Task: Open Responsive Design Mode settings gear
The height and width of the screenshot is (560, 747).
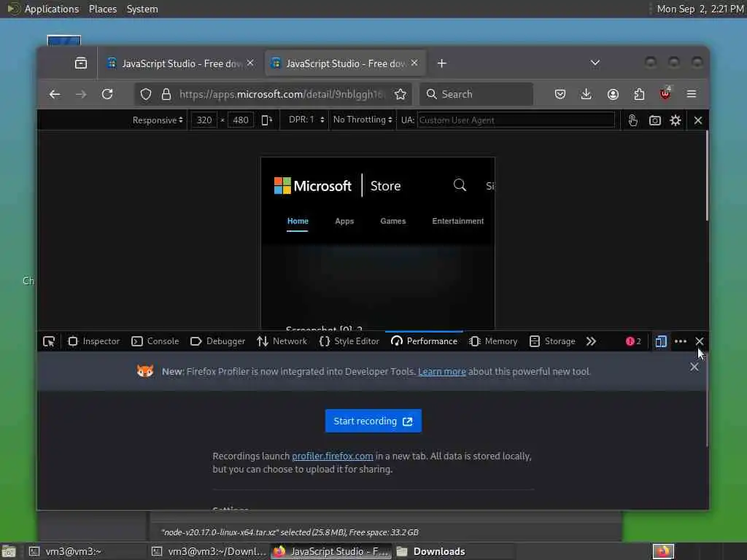Action: click(x=675, y=120)
